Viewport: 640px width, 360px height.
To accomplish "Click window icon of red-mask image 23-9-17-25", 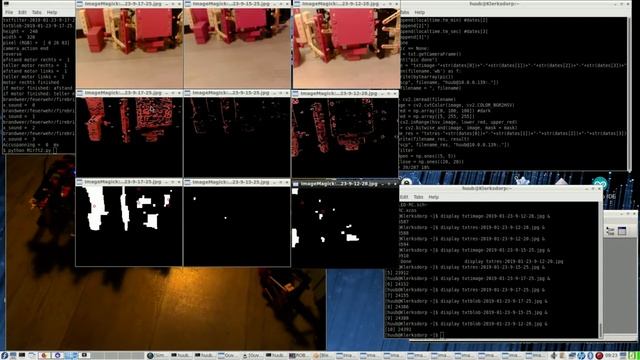I will 80,93.
